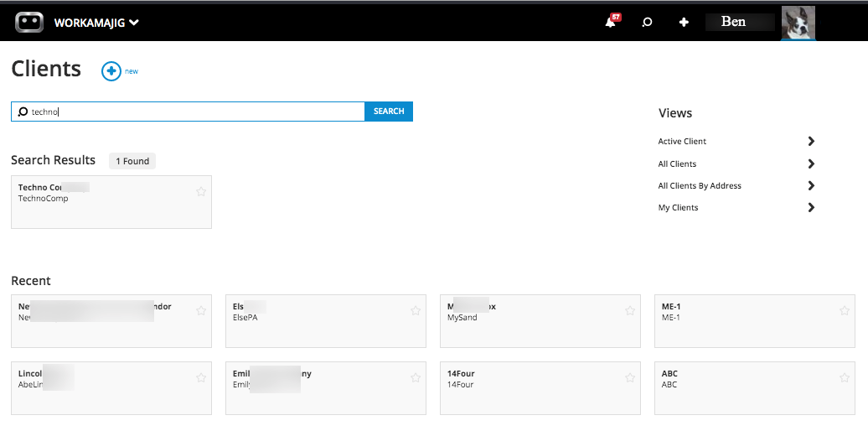
Task: Expand All Clients chevron arrow
Action: [812, 164]
